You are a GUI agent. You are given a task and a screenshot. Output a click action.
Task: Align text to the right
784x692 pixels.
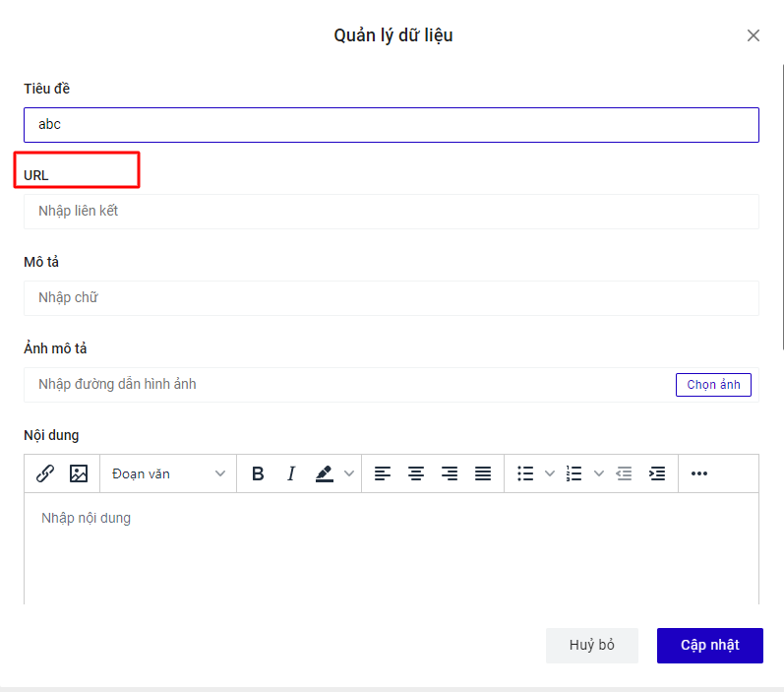pos(450,473)
